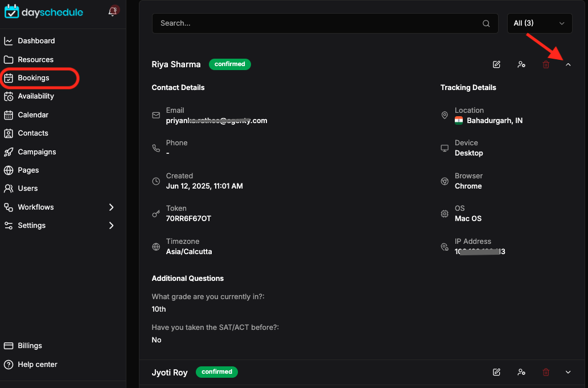Viewport: 588px width, 388px height.
Task: Edit Riya Sharma's booking
Action: 496,64
